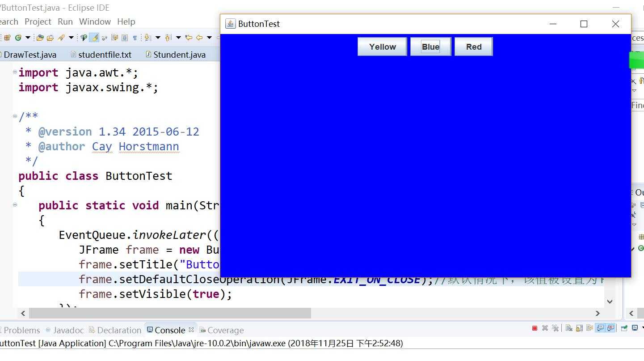
Task: Click the Next Annotation down-arrow icon
Action: [147, 38]
